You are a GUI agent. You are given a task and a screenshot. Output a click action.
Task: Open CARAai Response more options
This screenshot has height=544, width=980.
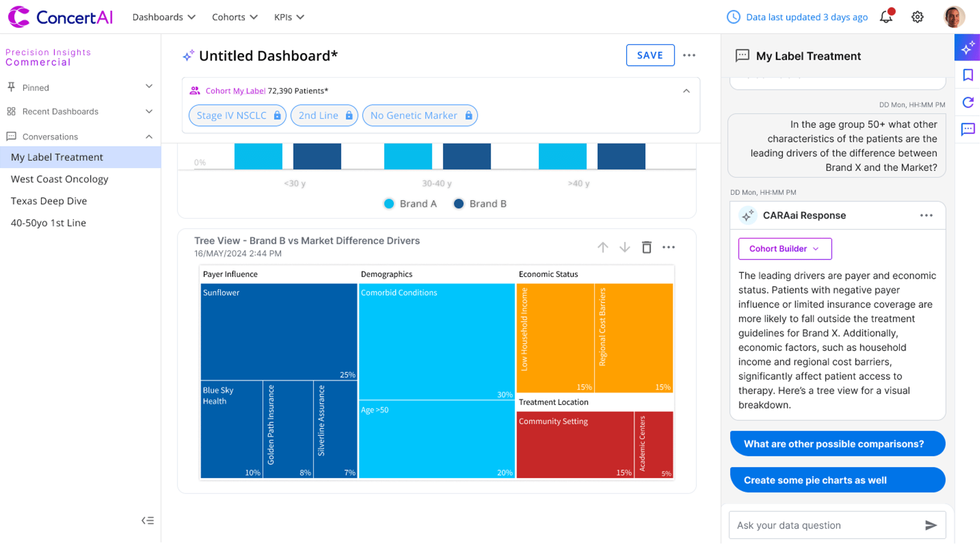click(x=926, y=216)
